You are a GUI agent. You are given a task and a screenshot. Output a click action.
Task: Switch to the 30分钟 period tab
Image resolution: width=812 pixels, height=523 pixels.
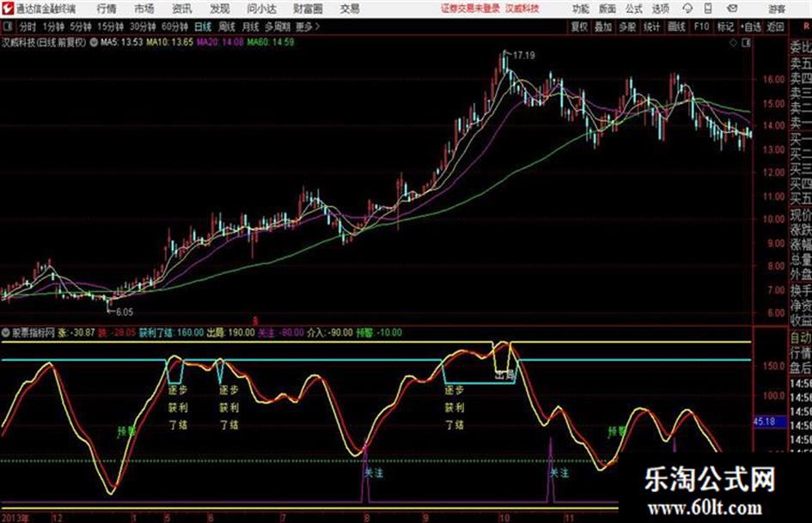pyautogui.click(x=143, y=27)
